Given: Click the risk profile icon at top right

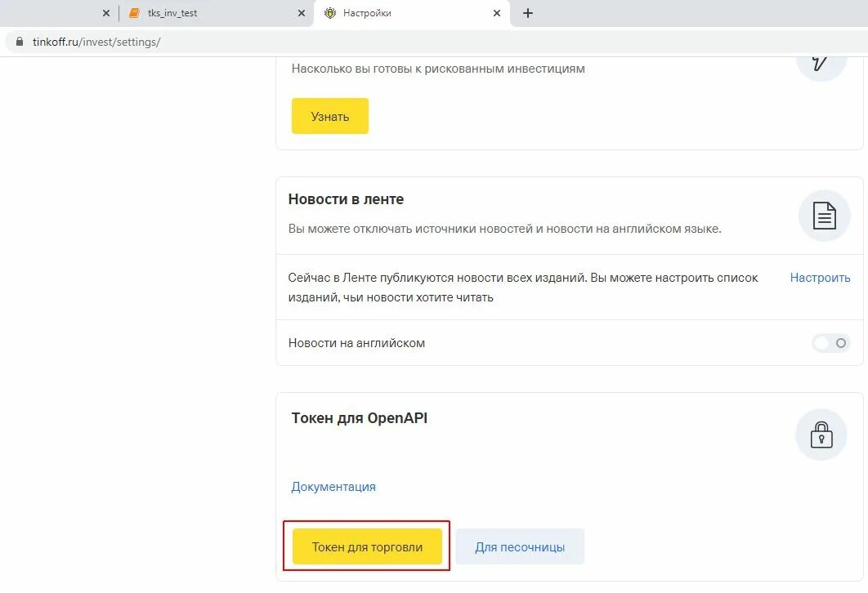Looking at the screenshot, I should (821, 64).
